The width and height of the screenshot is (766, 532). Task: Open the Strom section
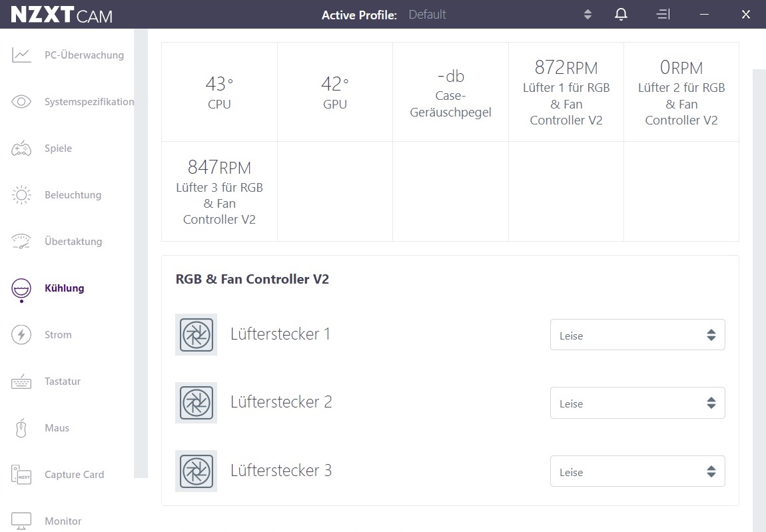[x=58, y=335]
